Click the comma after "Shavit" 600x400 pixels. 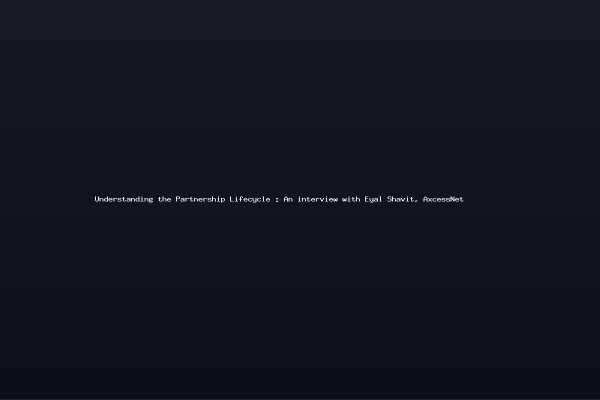click(416, 201)
